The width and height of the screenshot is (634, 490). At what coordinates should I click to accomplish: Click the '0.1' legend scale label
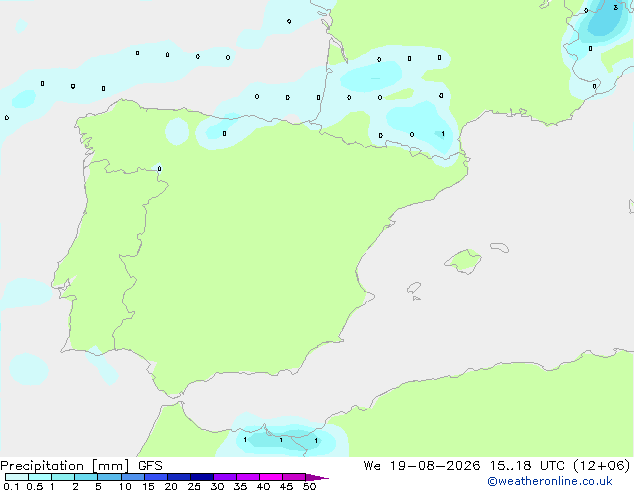[x=11, y=486]
